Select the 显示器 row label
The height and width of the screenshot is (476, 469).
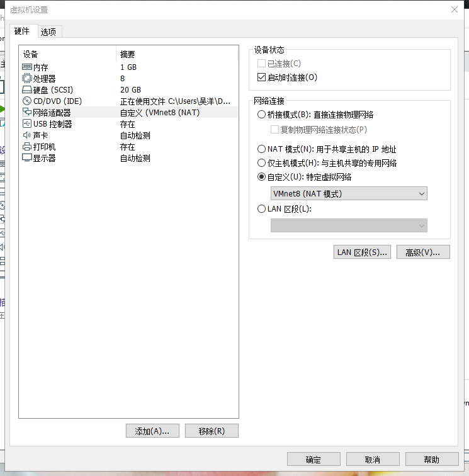pos(44,158)
